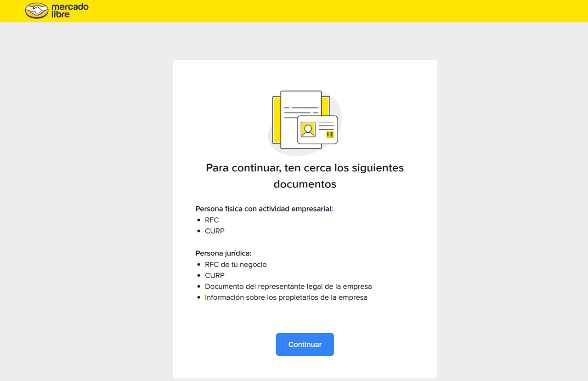Click the yellow barcode on the ID card

point(330,134)
